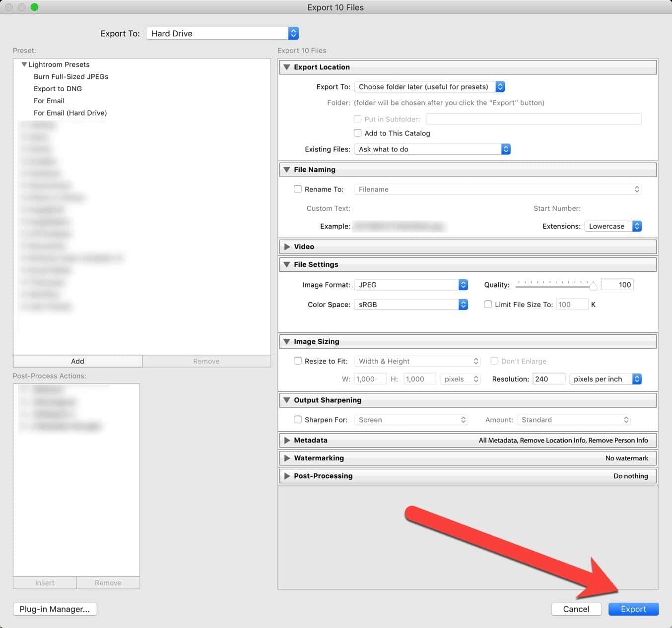Collapse the Lightroom Presets folder
The image size is (672, 628).
coord(24,64)
